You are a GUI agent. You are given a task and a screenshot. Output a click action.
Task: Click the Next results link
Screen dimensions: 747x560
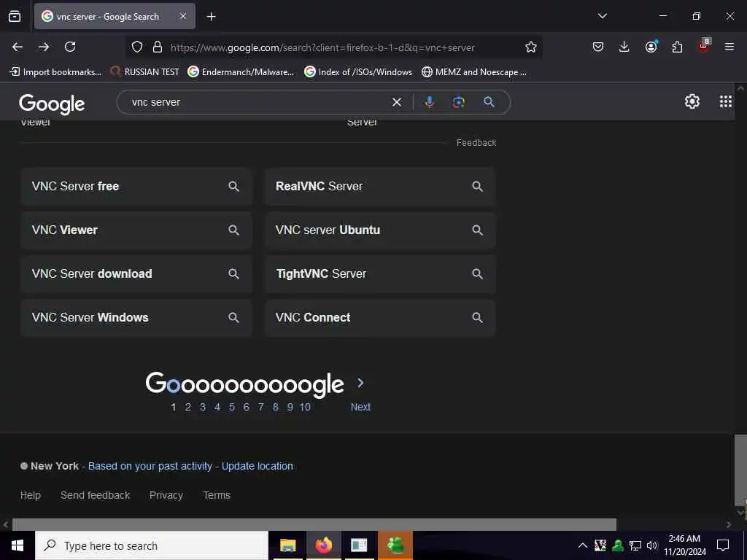point(360,407)
